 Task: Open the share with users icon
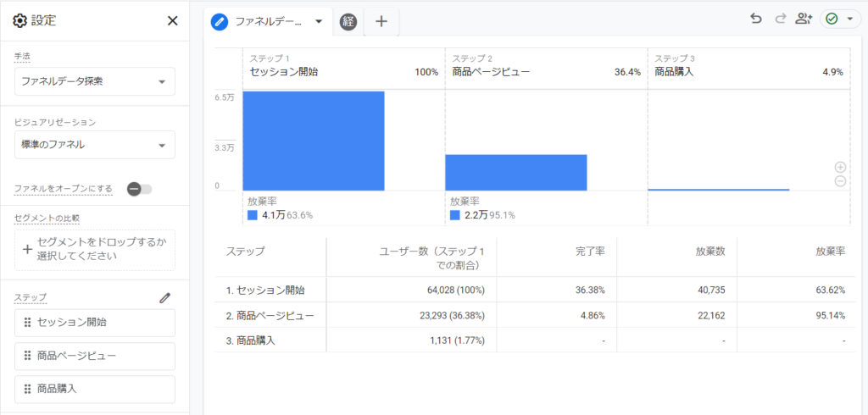click(804, 19)
